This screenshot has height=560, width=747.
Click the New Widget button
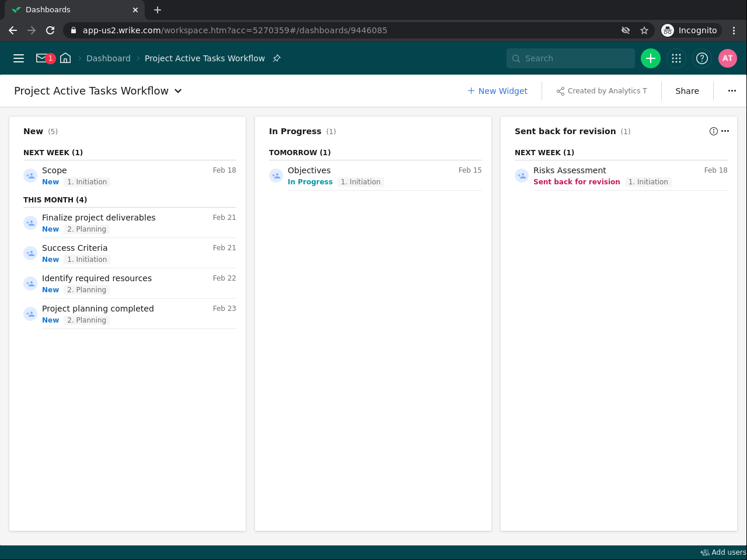point(497,91)
